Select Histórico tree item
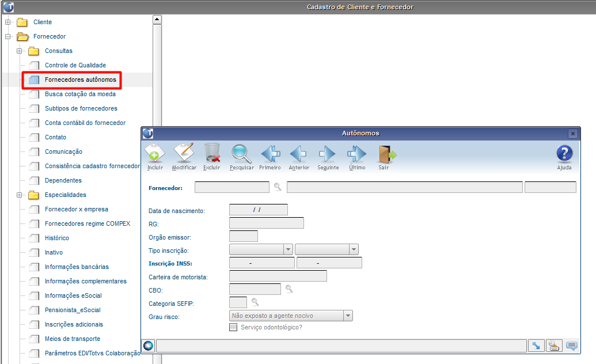The width and height of the screenshot is (596, 364). [57, 238]
